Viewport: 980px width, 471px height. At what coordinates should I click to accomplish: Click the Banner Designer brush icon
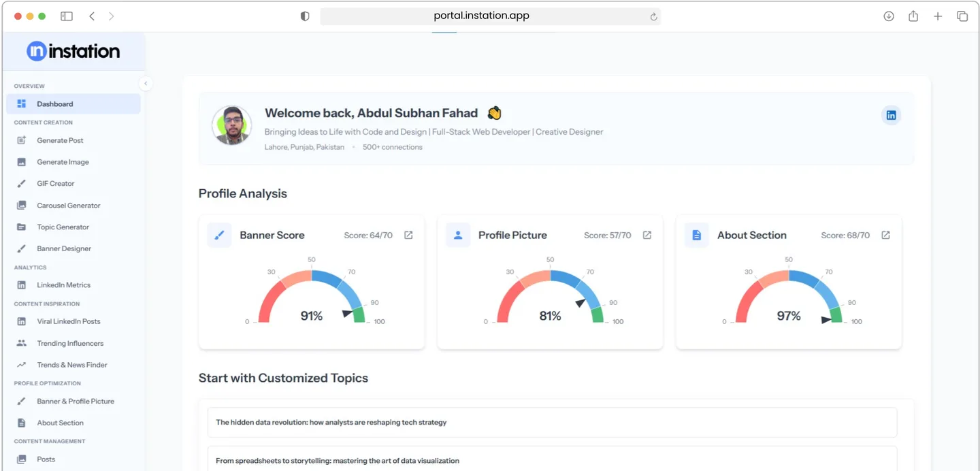22,249
